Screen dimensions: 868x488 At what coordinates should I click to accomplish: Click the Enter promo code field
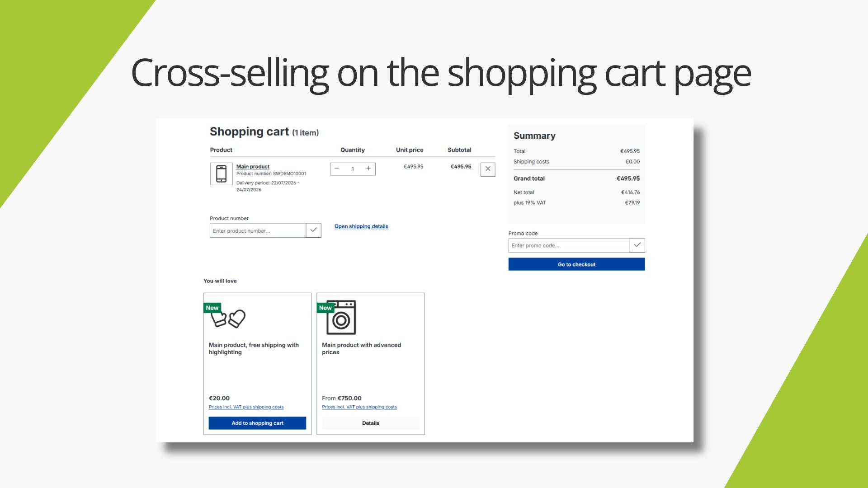coord(569,245)
